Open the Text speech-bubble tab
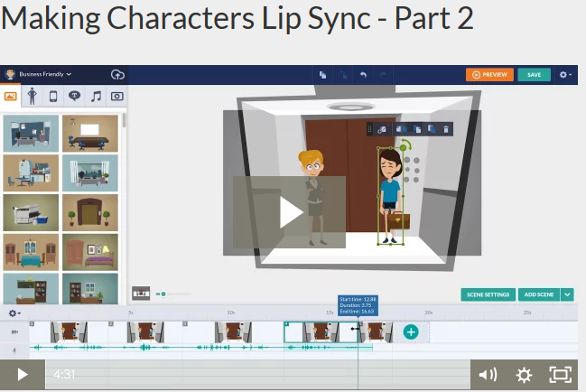This screenshot has width=586, height=392. coord(74,96)
